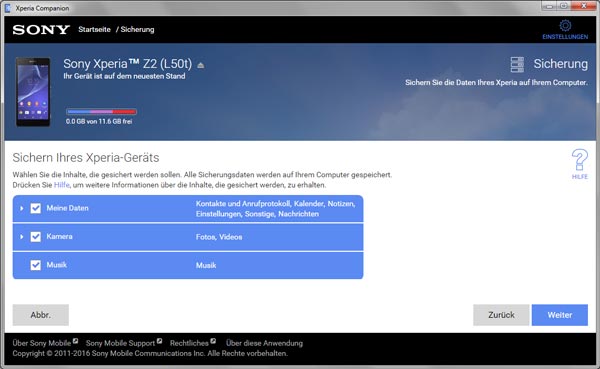The image size is (600, 369).
Task: Click the SONY logo
Action: 41,29
